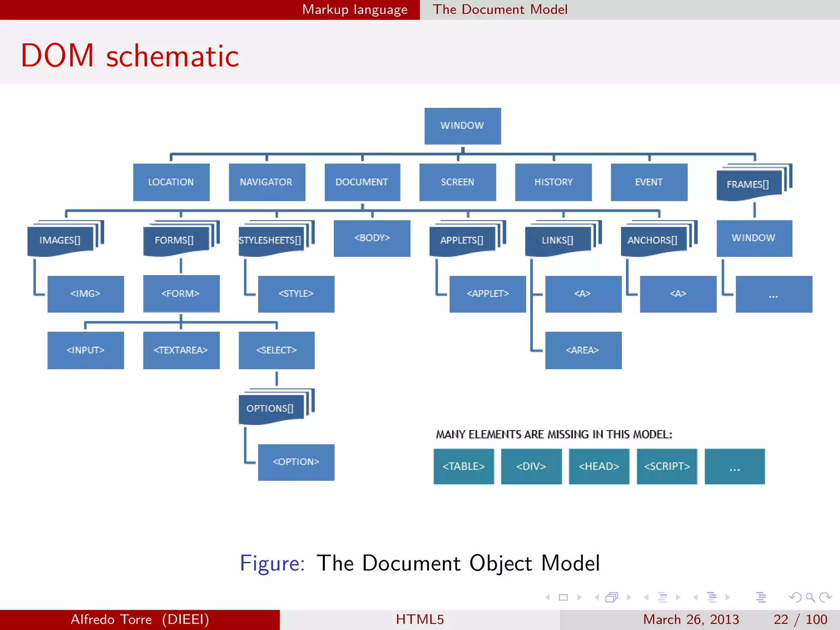Click the 'MANY ELEMENTS ARE MISSING' note
840x630 pixels.
[x=554, y=434]
